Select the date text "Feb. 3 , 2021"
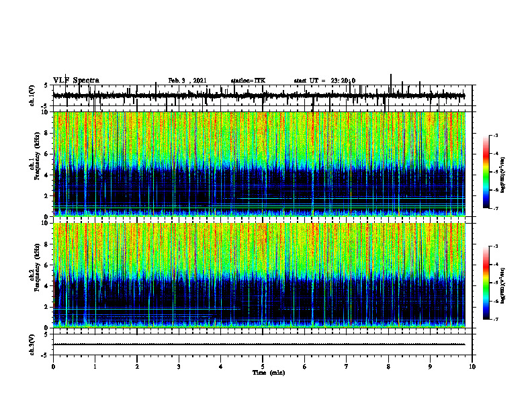The image size is (532, 411). tap(187, 81)
